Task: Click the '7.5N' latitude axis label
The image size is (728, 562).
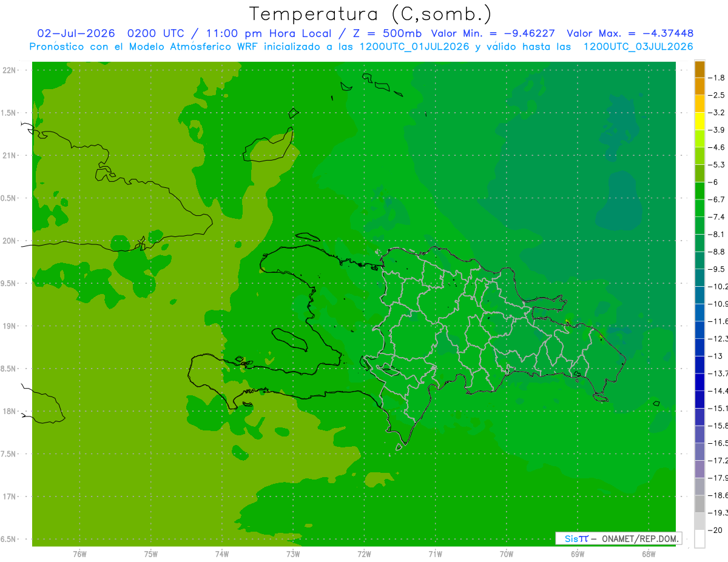Action: (x=7, y=453)
